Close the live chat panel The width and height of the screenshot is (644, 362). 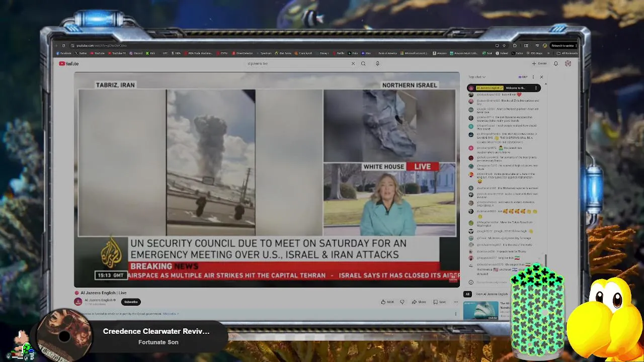pos(541,77)
